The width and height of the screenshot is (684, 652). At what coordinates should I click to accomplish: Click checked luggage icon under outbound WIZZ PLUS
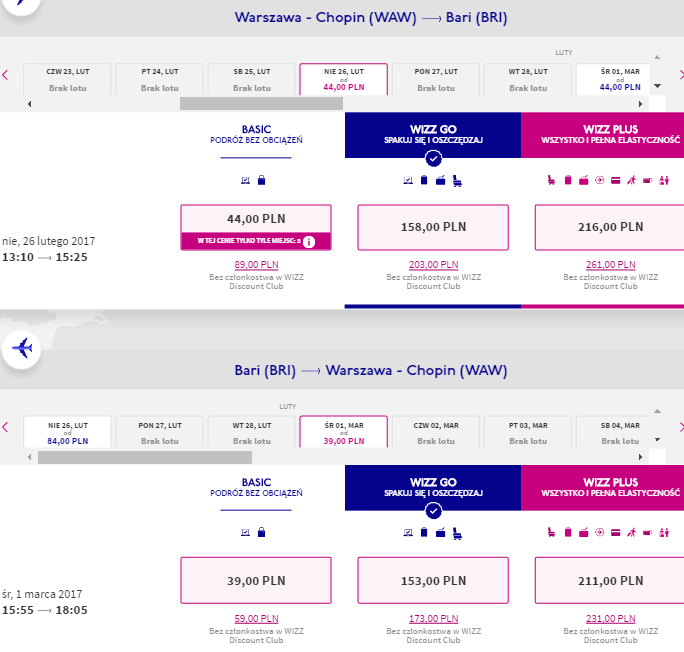(x=584, y=180)
